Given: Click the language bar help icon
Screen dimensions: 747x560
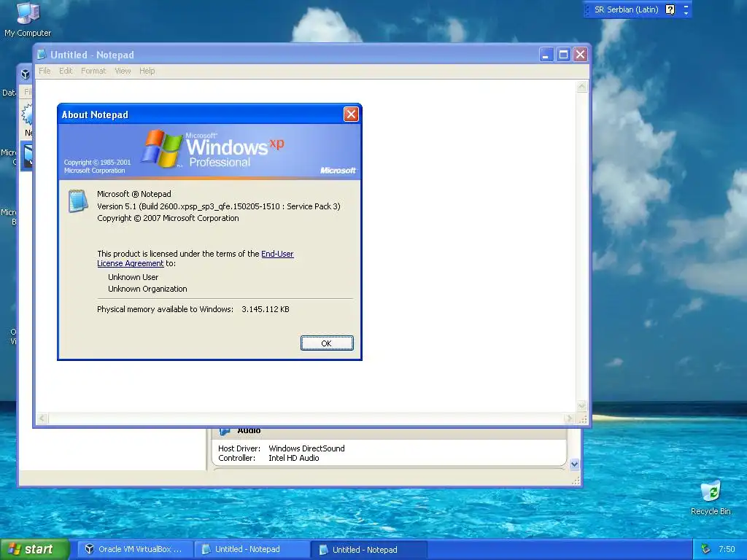Looking at the screenshot, I should click(x=670, y=9).
